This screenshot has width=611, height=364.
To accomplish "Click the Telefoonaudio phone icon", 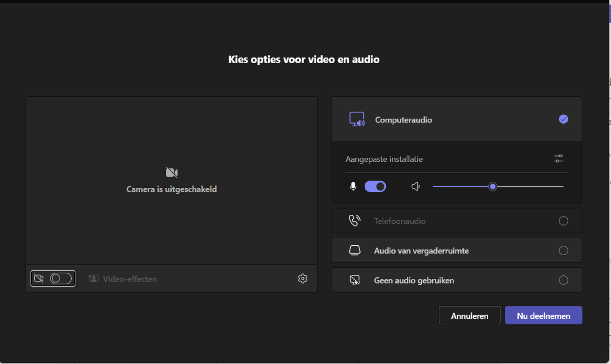I will (355, 220).
